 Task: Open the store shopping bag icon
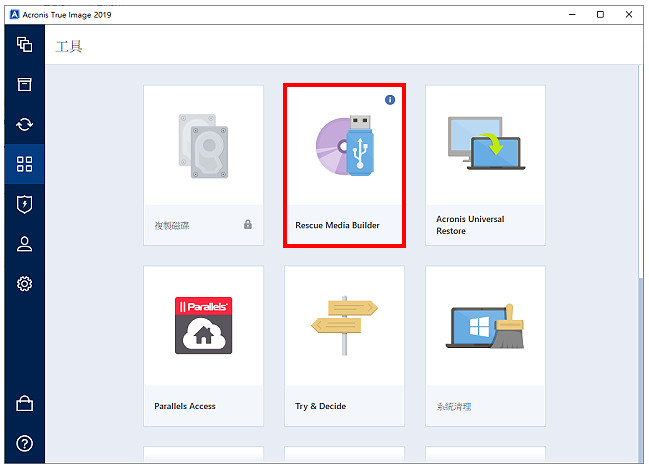click(x=24, y=404)
